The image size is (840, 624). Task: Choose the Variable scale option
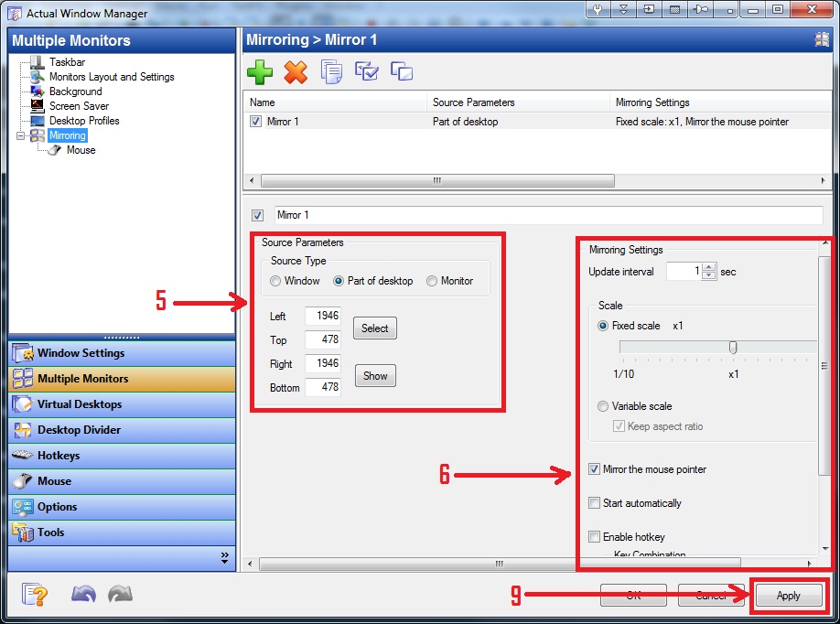coord(603,406)
